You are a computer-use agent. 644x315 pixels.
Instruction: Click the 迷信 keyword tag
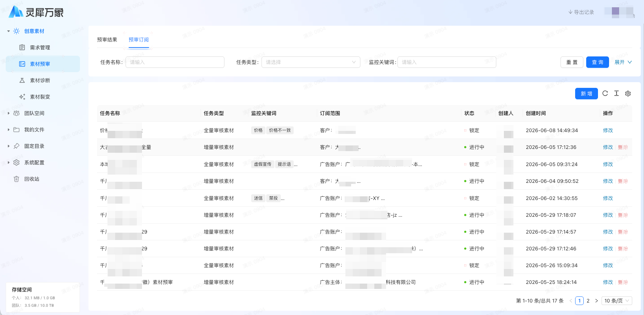(258, 198)
